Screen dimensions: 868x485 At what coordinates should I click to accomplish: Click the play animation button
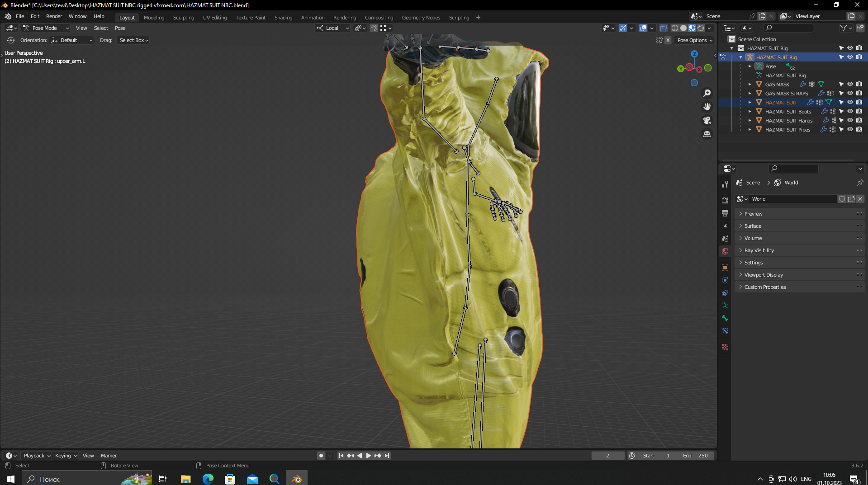pyautogui.click(x=368, y=456)
